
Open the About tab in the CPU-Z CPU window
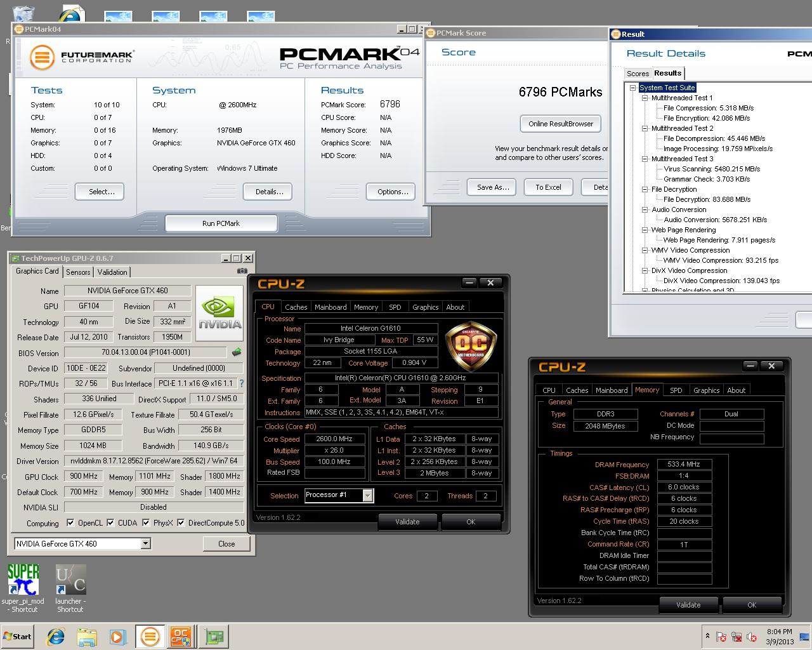pyautogui.click(x=455, y=307)
